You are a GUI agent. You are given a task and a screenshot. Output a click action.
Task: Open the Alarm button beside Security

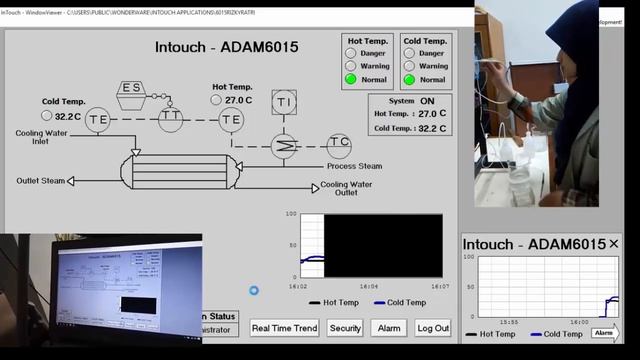(x=389, y=328)
